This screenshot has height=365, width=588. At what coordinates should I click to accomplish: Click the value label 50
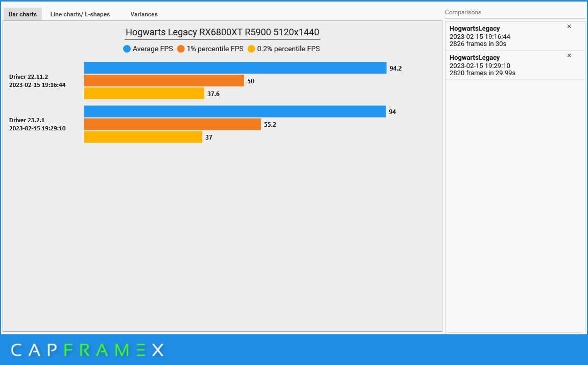250,81
